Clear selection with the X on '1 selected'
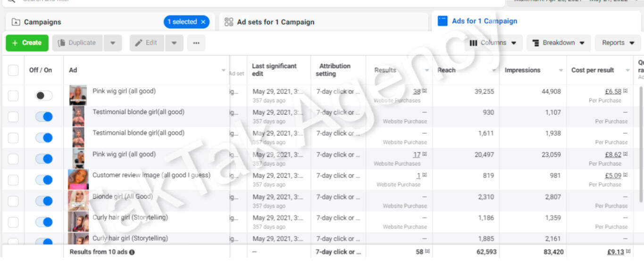This screenshot has height=262, width=644. click(203, 22)
